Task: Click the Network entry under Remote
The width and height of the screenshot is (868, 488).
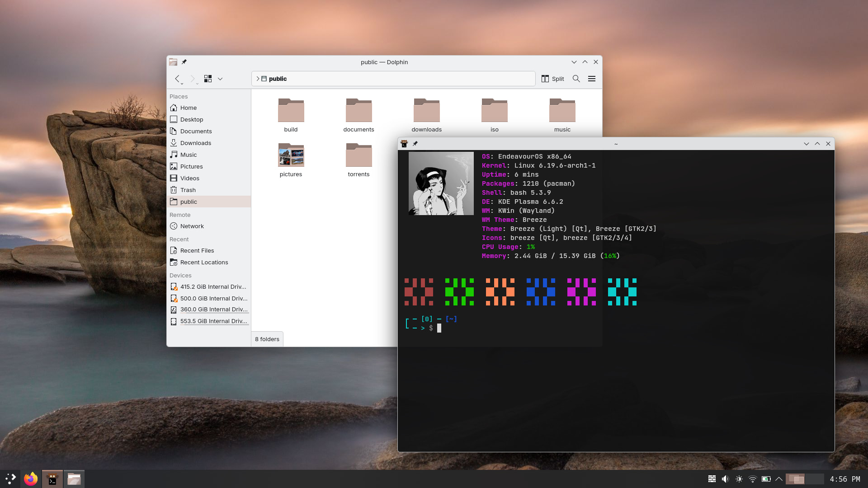Action: pos(192,226)
